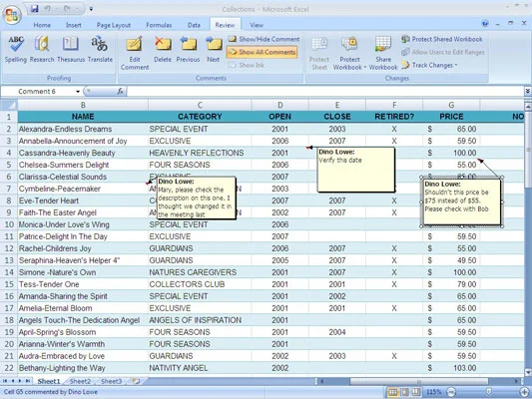Toggle Show/Hide Comment
Image resolution: width=532 pixels, height=399 pixels.
point(264,39)
